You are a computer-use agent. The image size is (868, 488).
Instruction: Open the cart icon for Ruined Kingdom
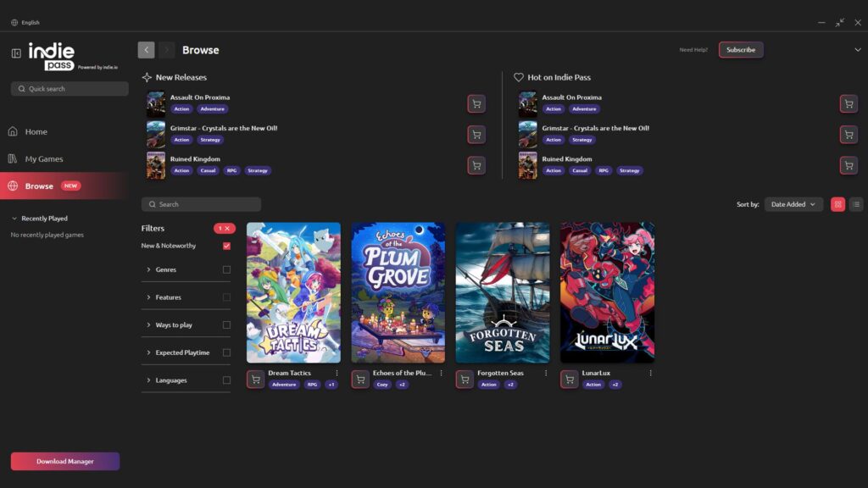476,164
